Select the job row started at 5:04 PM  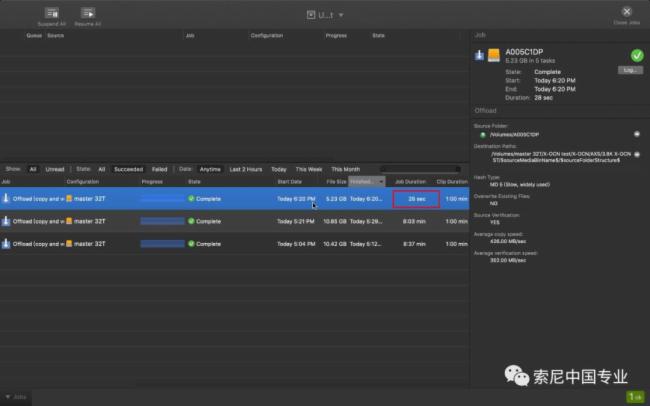tap(230, 243)
